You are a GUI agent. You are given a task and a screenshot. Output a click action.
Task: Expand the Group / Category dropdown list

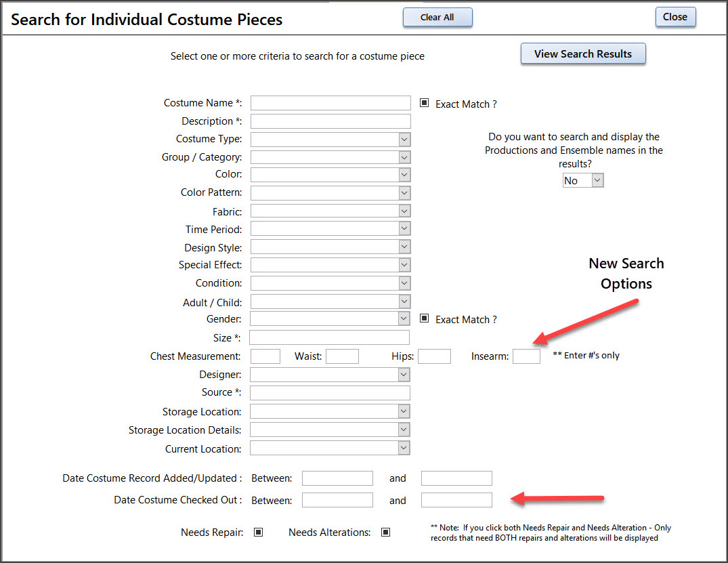(x=404, y=157)
